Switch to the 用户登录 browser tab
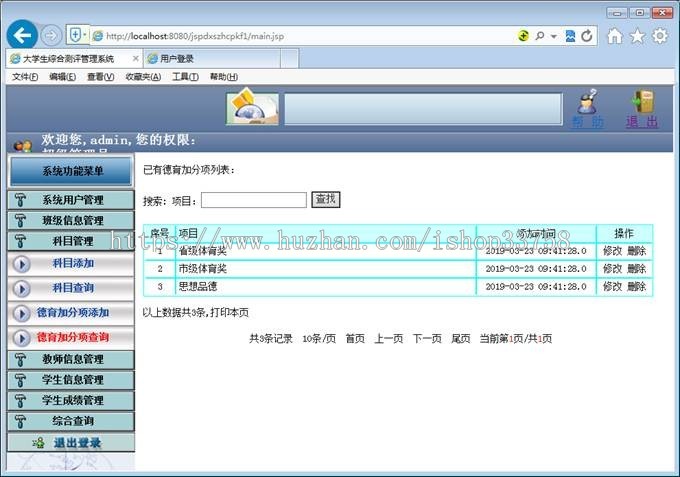Screen dimensions: 680x477 click(x=211, y=59)
